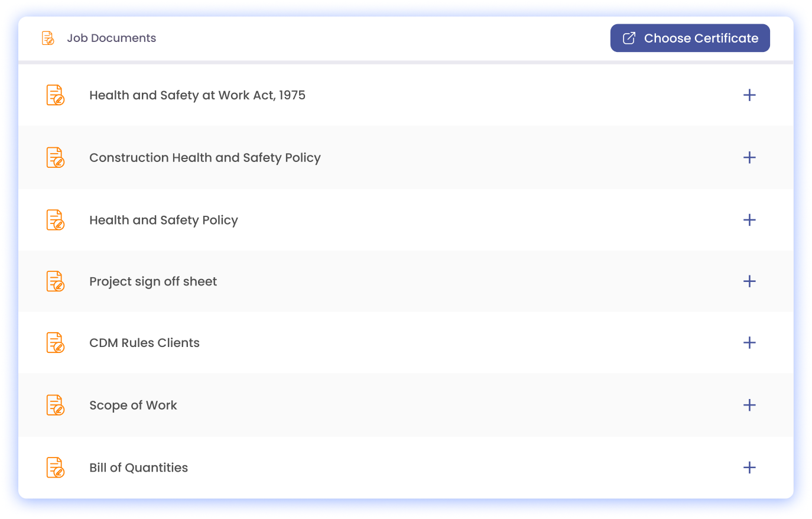The width and height of the screenshot is (812, 519).
Task: Click document icon beside Construction Health and Safety Policy
Action: click(55, 158)
